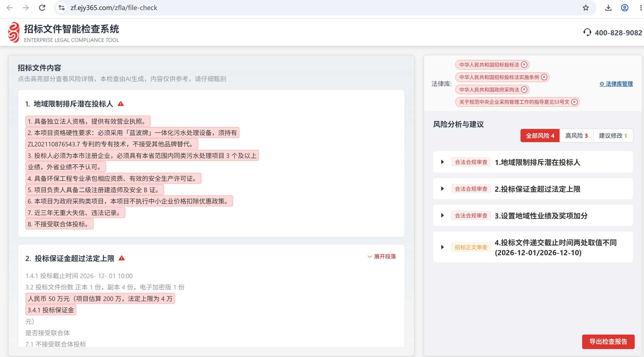The height and width of the screenshot is (357, 644).
Task: Expand risk item 3.设置地域性业绩及奖项加分
Action: tap(442, 216)
